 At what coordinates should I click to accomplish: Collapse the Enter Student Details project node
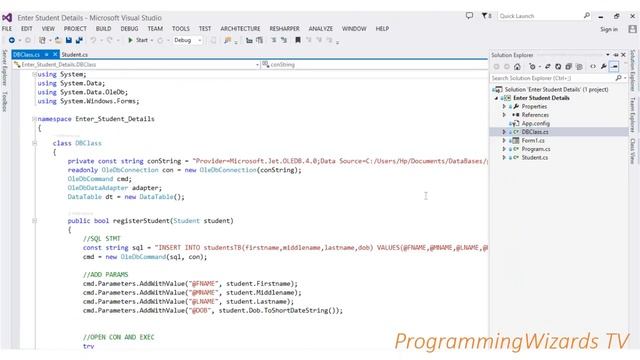coord(496,98)
